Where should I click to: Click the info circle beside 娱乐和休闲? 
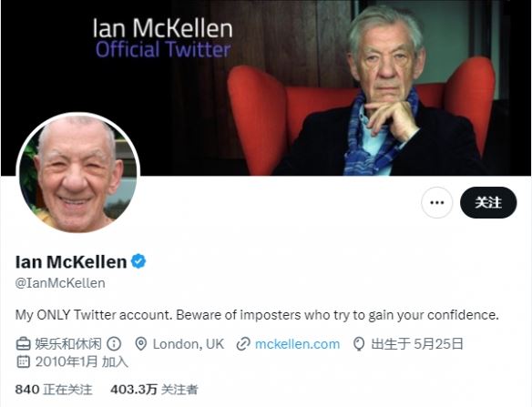pyautogui.click(x=114, y=344)
